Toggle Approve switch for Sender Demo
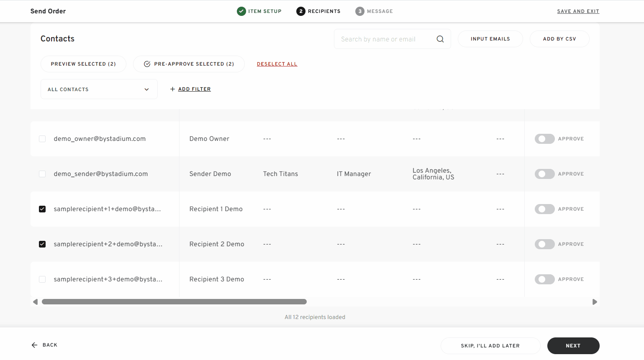Viewport: 644px width, 360px height. tap(544, 174)
